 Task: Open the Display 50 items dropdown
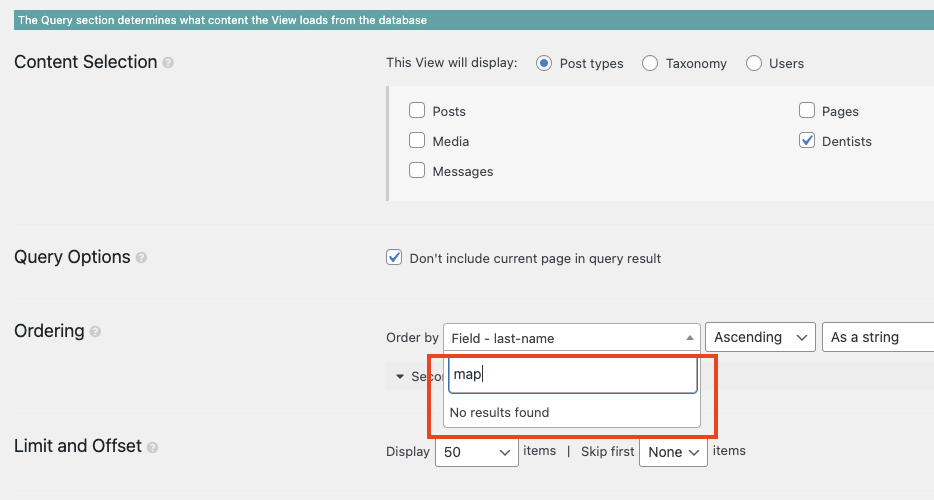[x=477, y=452]
